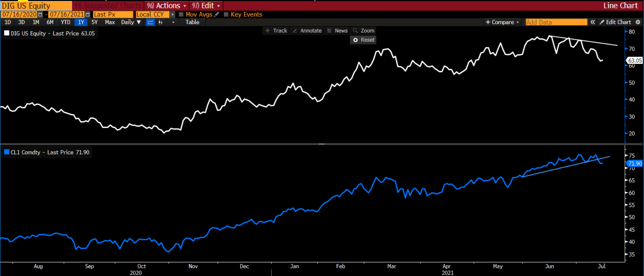The image size is (644, 276).
Task: Select the 6M time range
Action: pos(50,22)
